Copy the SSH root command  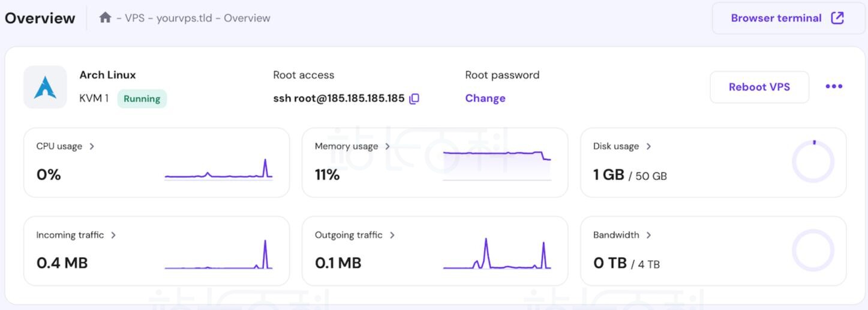(x=414, y=99)
